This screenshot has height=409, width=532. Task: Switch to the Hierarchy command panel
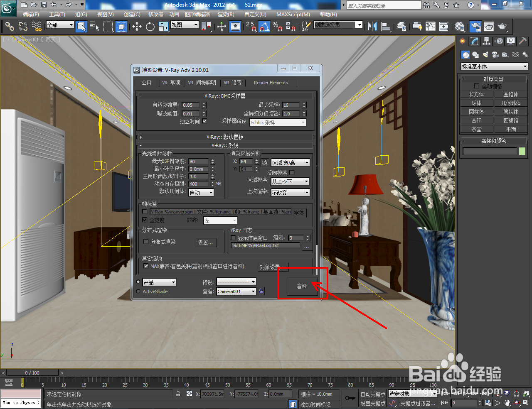click(x=487, y=41)
